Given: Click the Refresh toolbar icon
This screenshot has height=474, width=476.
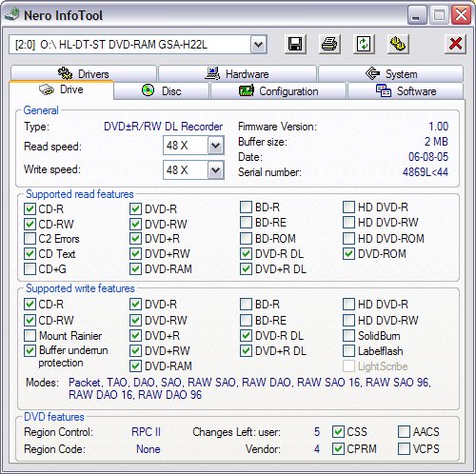Looking at the screenshot, I should coord(364,44).
